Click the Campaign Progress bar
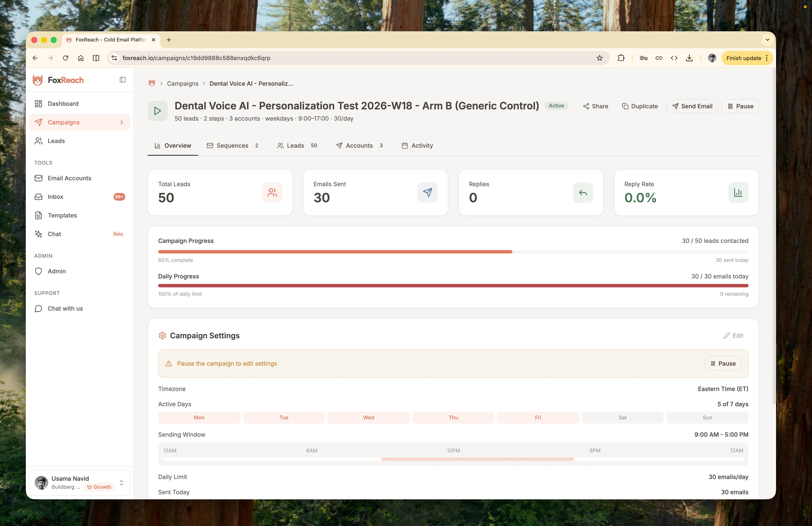Viewport: 812px width, 526px height. point(453,252)
